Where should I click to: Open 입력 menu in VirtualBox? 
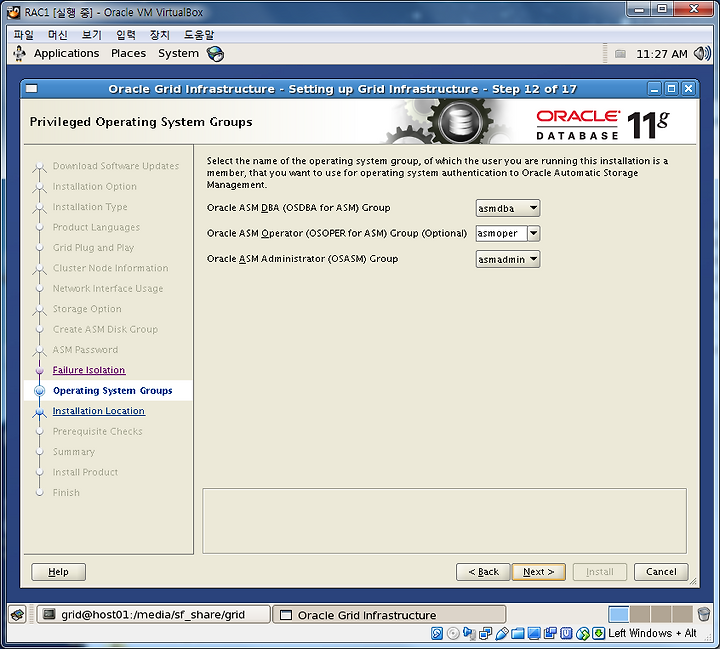(x=126, y=35)
